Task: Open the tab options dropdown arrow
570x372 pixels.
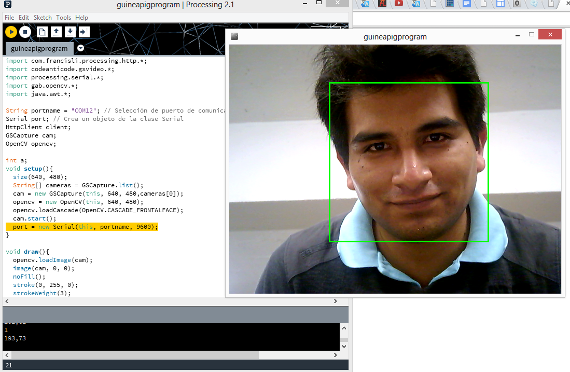Action: click(81, 48)
